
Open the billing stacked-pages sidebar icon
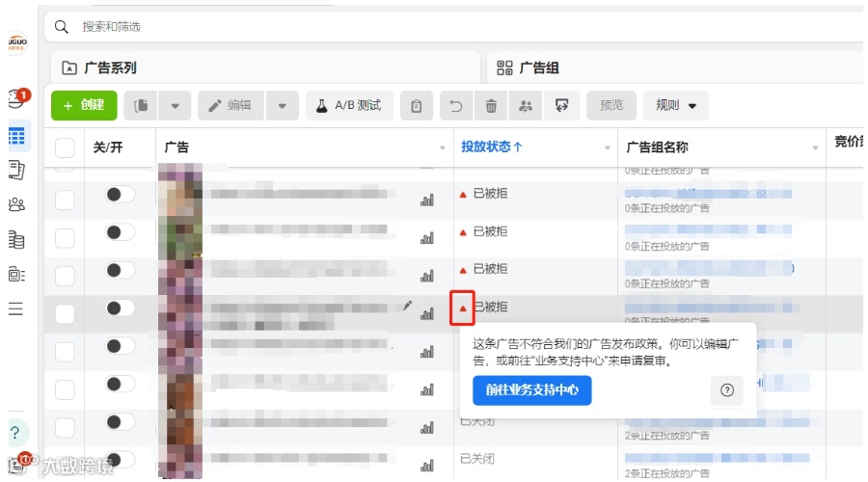(x=16, y=240)
